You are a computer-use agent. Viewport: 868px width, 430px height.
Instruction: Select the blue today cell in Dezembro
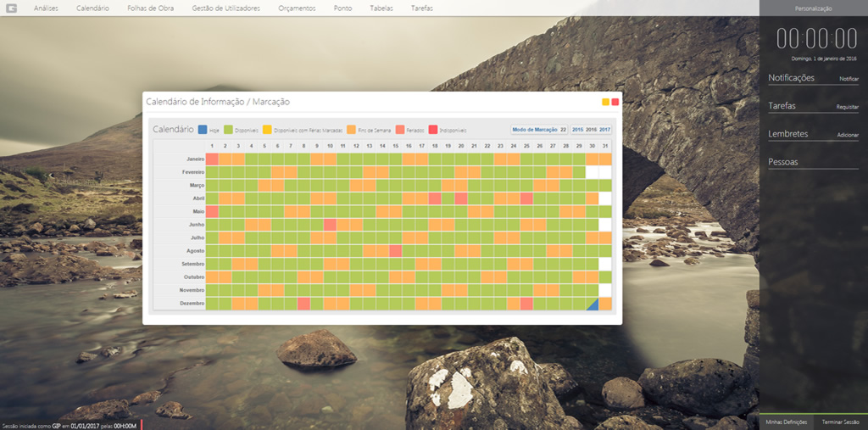coord(593,304)
